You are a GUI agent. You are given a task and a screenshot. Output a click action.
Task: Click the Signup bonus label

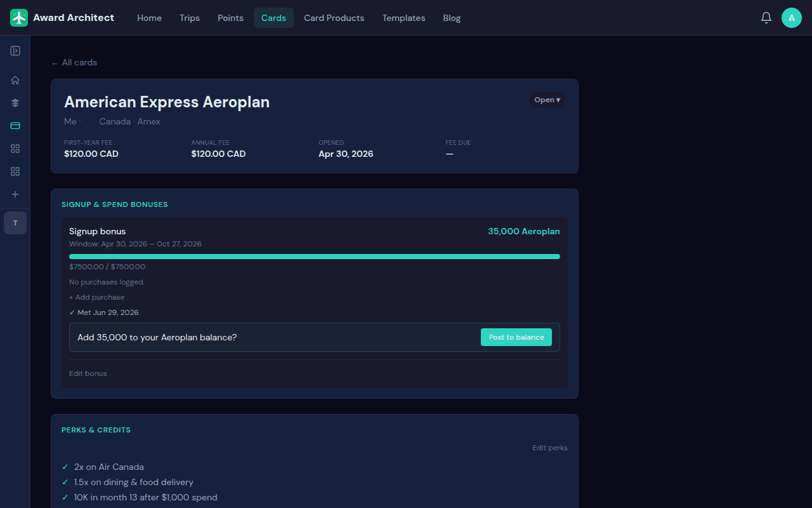[x=98, y=231]
